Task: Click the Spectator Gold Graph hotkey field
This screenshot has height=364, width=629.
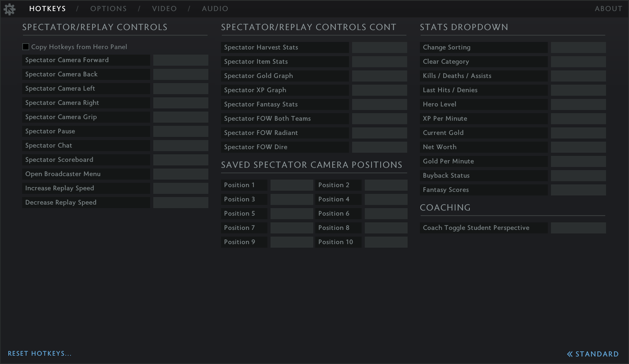Action: 379,76
